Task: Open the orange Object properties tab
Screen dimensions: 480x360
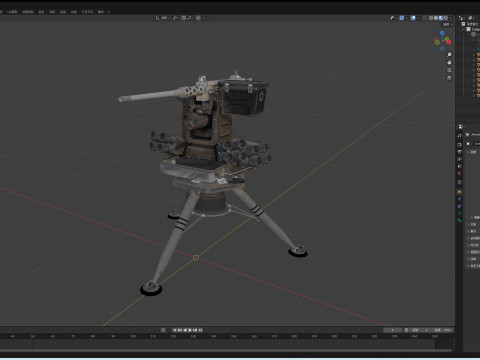Action: pos(460,192)
